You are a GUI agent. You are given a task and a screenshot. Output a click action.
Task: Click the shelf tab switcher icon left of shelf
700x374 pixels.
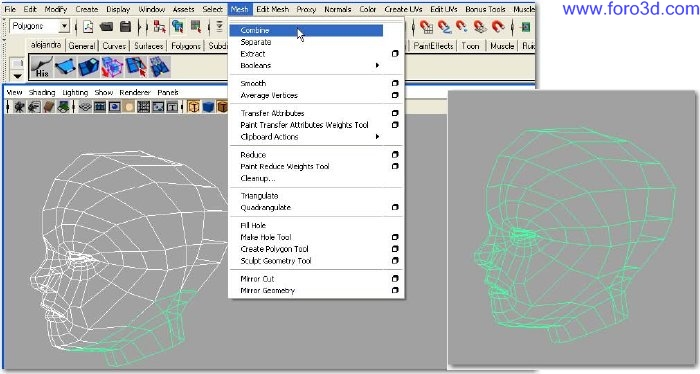point(17,63)
